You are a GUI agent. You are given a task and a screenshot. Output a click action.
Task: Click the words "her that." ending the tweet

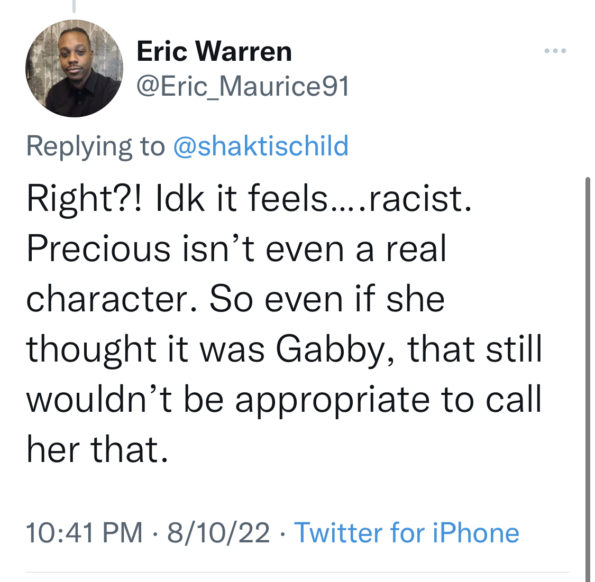[x=97, y=450]
